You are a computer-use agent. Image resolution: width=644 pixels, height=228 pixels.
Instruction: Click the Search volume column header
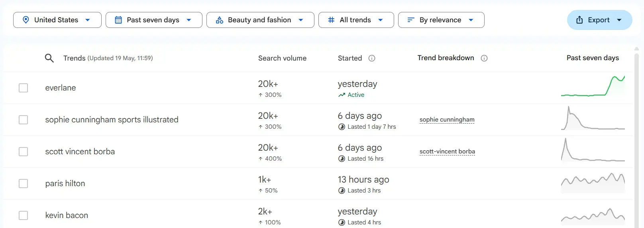tap(282, 58)
